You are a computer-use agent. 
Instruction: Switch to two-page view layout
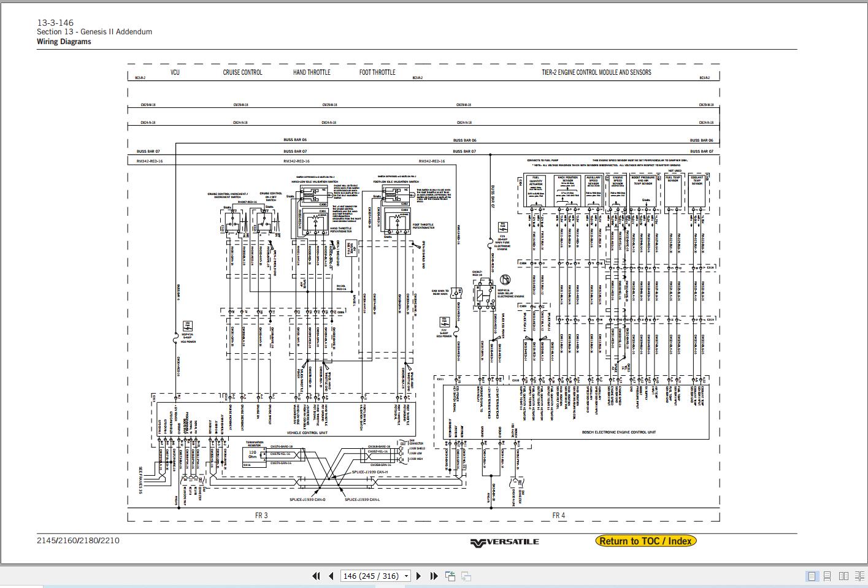[x=843, y=576]
